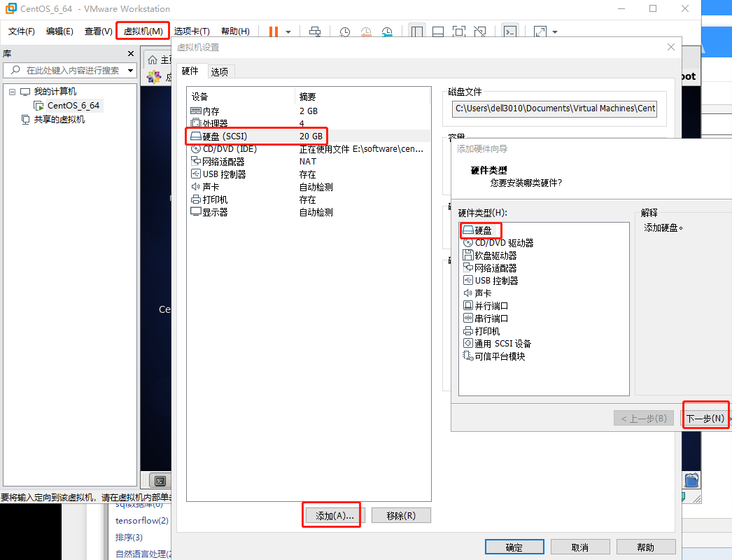732x560 pixels.
Task: Click 取消 in the settings dialog
Action: tap(580, 547)
